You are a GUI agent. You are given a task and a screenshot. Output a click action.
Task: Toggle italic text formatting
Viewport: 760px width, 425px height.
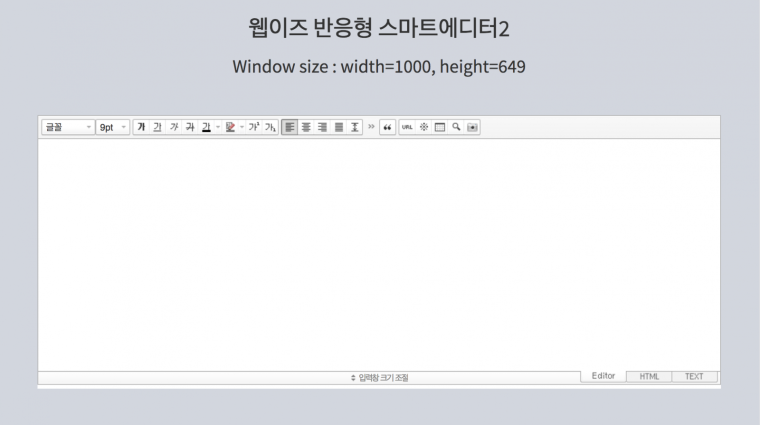173,127
